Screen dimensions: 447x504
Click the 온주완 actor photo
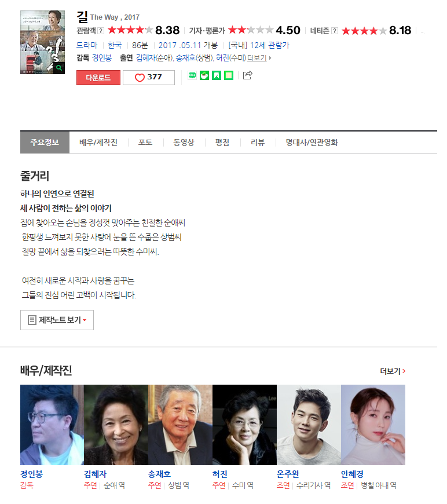309,425
